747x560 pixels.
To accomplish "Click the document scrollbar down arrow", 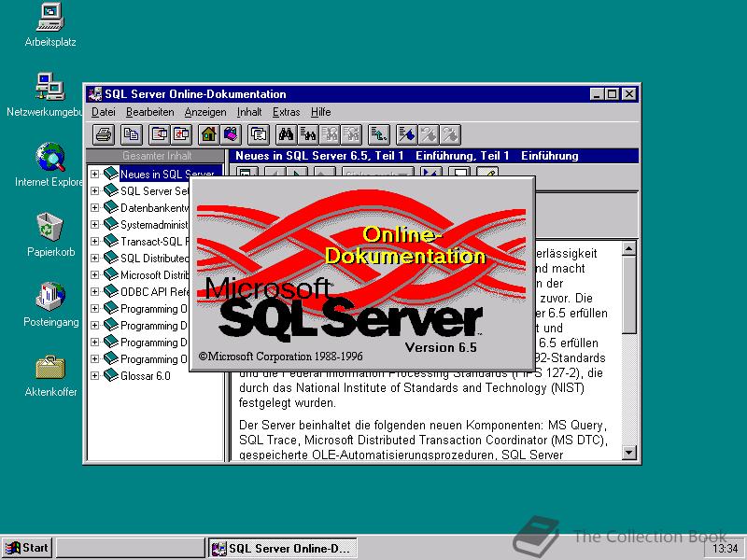I will (628, 453).
